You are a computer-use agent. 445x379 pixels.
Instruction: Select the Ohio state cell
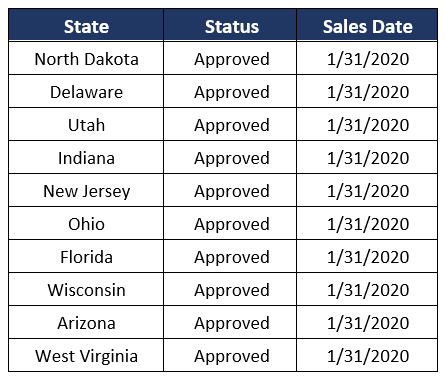[x=86, y=223]
